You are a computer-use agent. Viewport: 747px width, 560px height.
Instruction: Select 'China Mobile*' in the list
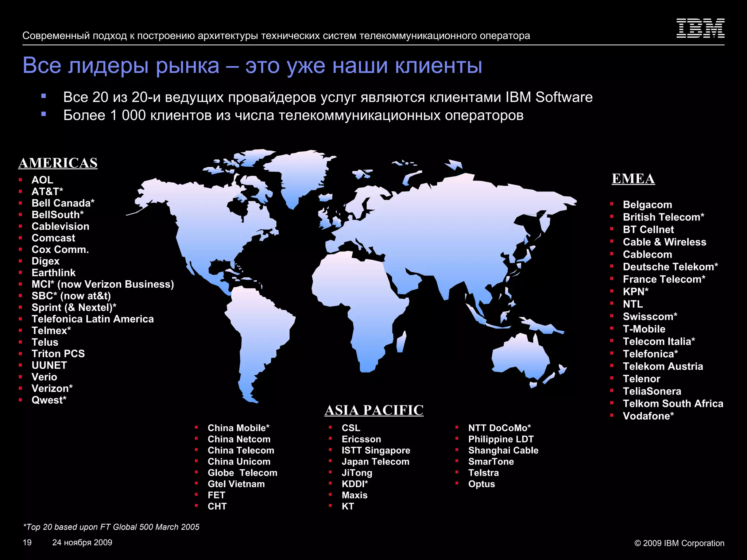[238, 428]
